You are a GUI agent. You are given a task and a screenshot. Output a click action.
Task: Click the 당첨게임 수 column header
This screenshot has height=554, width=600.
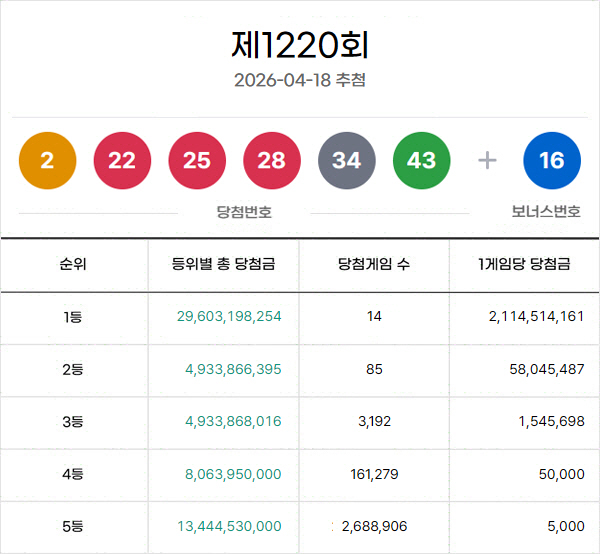[x=374, y=265]
